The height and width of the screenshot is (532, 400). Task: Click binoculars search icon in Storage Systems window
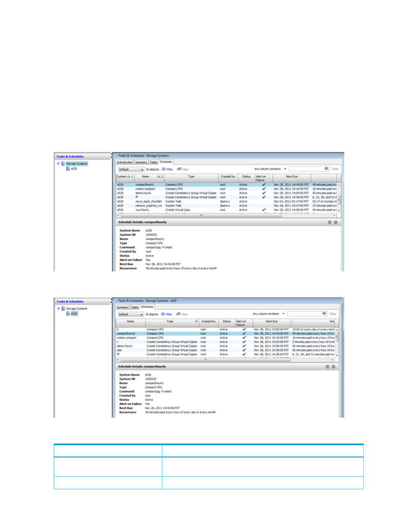[327, 169]
